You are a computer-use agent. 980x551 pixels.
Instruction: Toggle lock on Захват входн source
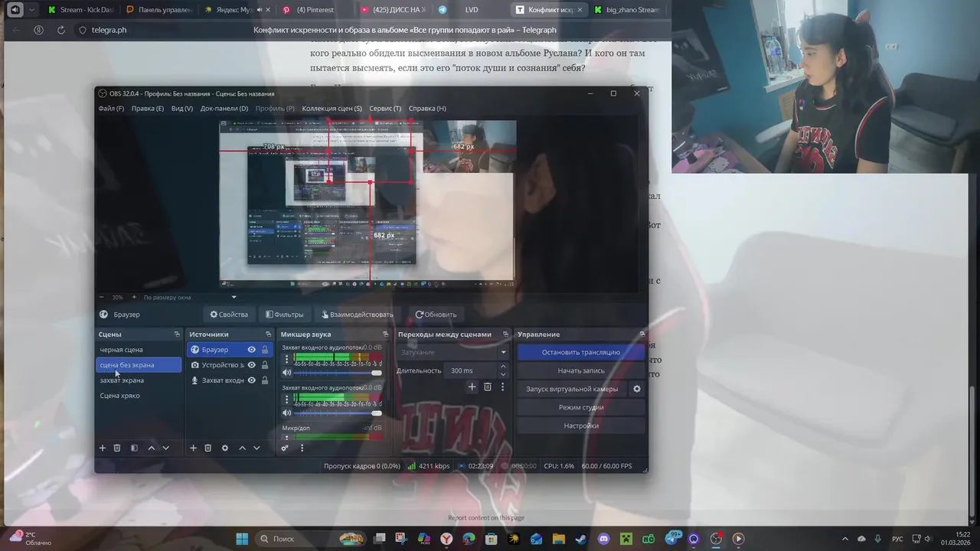(265, 380)
